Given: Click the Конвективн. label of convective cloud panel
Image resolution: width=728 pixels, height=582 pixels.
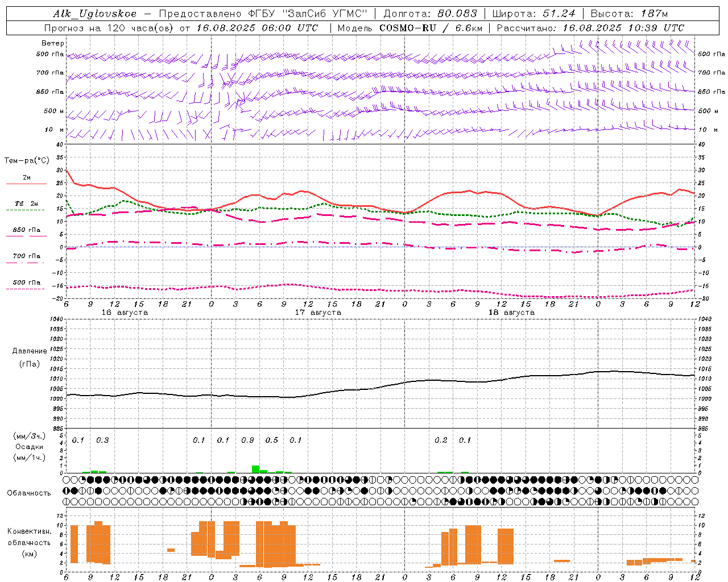Looking at the screenshot, I should tap(29, 531).
